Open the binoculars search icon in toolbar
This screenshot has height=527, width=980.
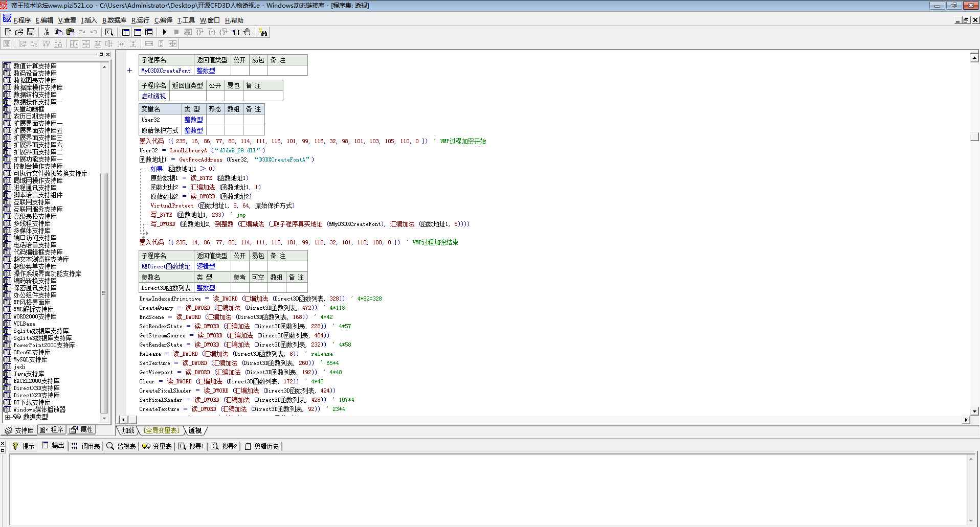tap(263, 32)
